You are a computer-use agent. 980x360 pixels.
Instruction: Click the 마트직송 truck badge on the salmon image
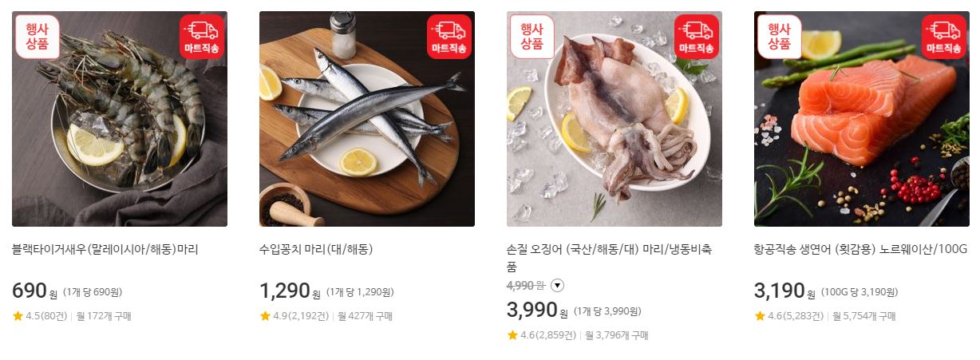coord(944,37)
